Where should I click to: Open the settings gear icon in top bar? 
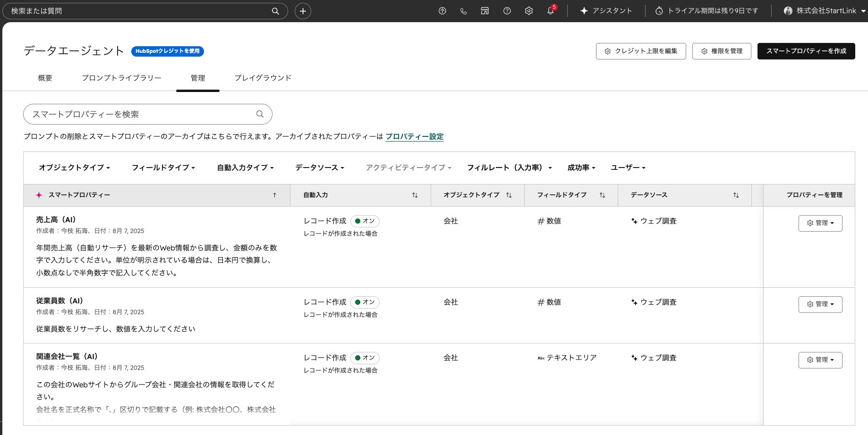pyautogui.click(x=528, y=11)
